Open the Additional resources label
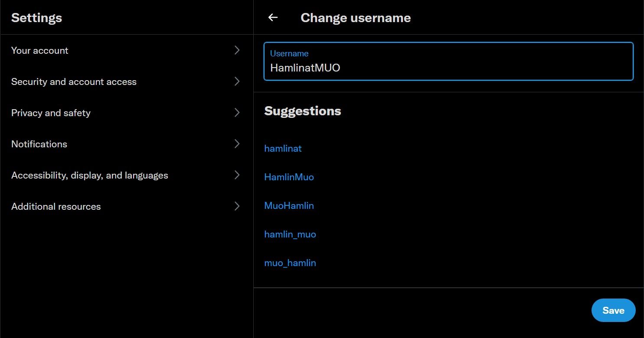The image size is (644, 338). (56, 206)
